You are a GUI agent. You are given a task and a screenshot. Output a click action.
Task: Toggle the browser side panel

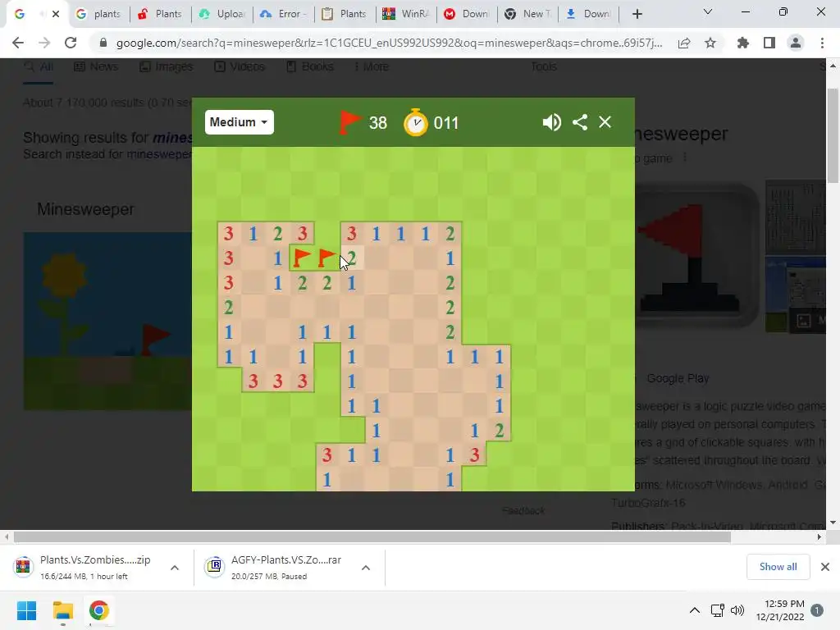coord(769,43)
